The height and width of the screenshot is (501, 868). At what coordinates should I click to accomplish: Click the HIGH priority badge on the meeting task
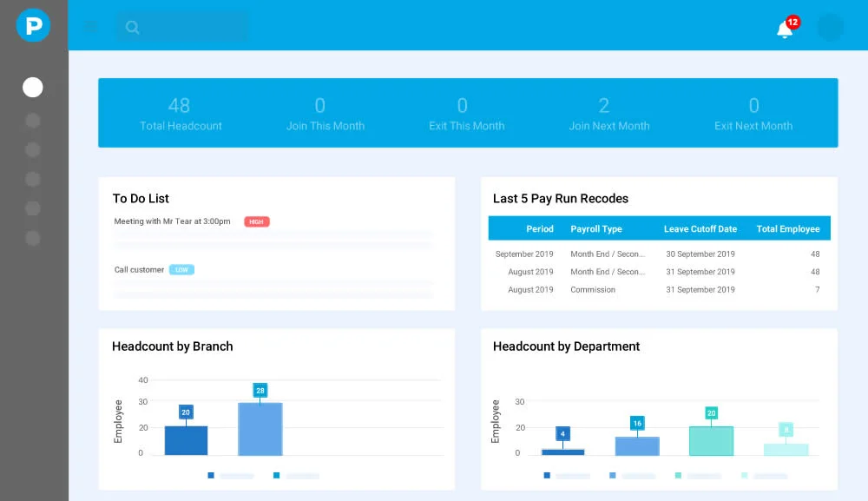[x=256, y=221]
